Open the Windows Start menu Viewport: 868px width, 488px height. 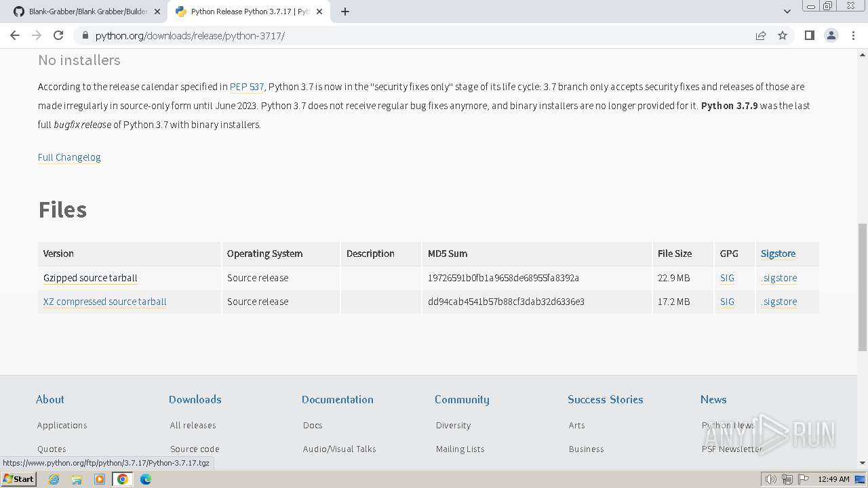point(18,479)
